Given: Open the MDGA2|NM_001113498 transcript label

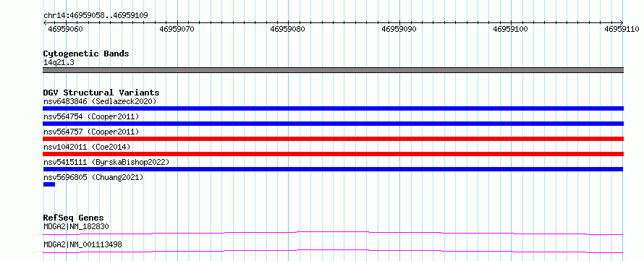Looking at the screenshot, I should [x=82, y=245].
